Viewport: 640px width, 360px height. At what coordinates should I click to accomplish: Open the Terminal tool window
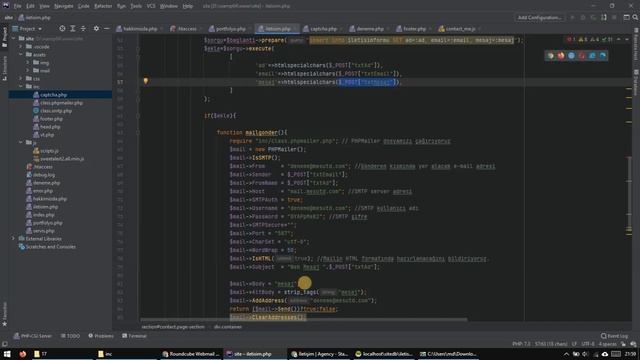134,336
